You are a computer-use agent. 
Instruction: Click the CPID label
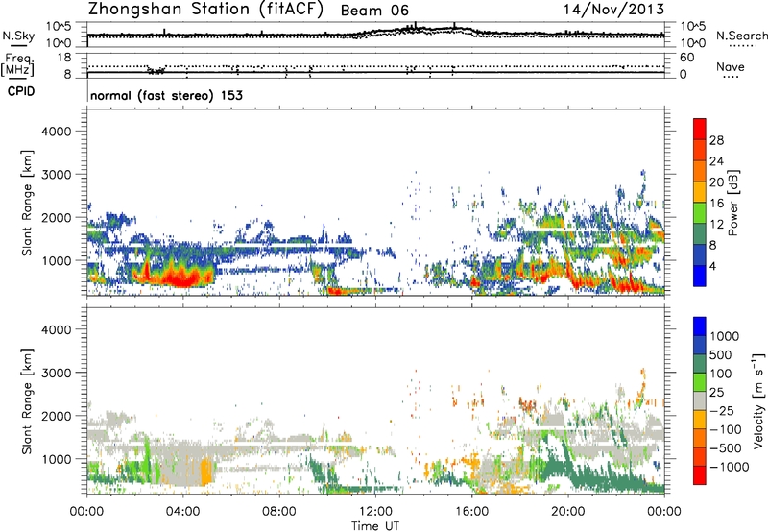tap(21, 91)
